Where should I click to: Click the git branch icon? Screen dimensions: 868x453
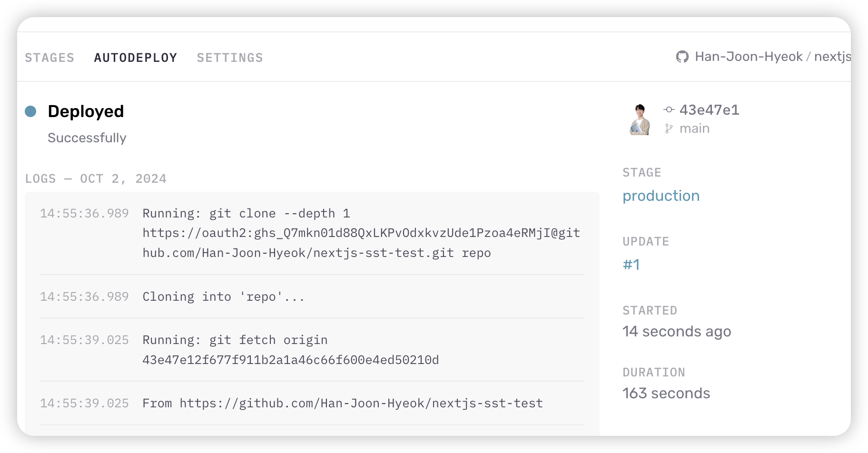[669, 128]
